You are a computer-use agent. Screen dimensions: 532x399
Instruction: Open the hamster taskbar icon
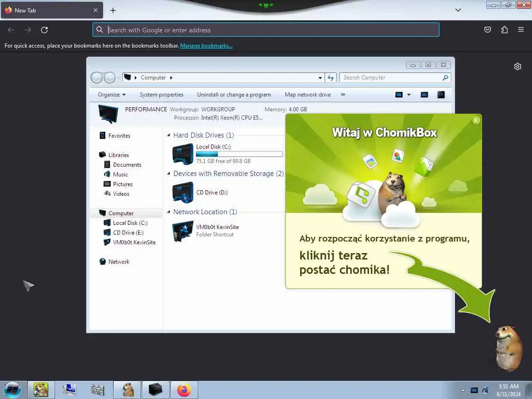127,389
